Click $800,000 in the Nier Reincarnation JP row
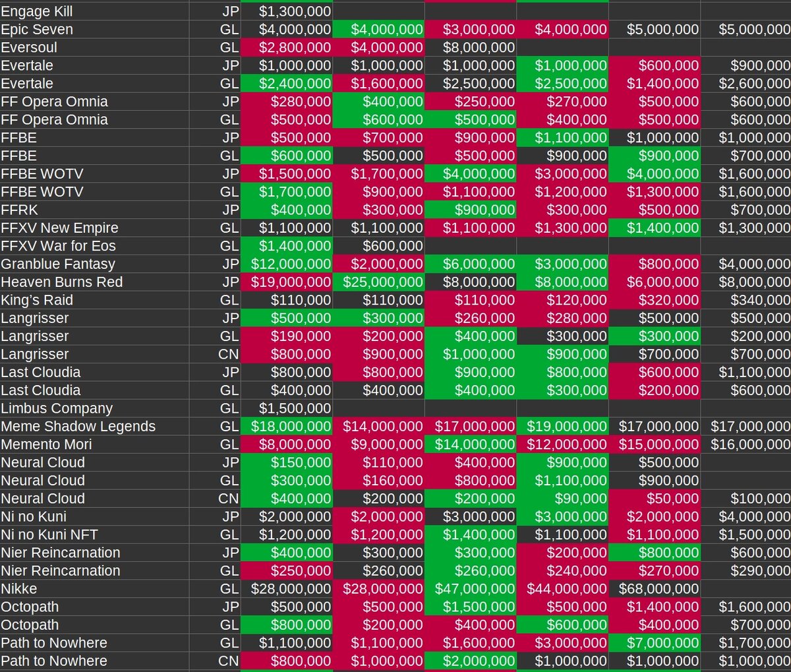The image size is (791, 672). (x=655, y=552)
